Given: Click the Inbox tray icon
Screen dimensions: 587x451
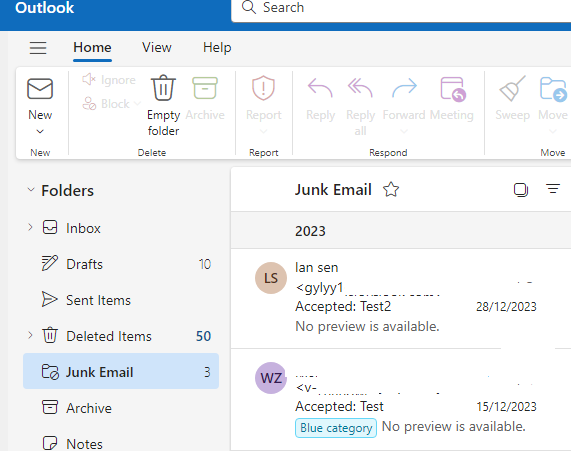Looking at the screenshot, I should point(50,227).
